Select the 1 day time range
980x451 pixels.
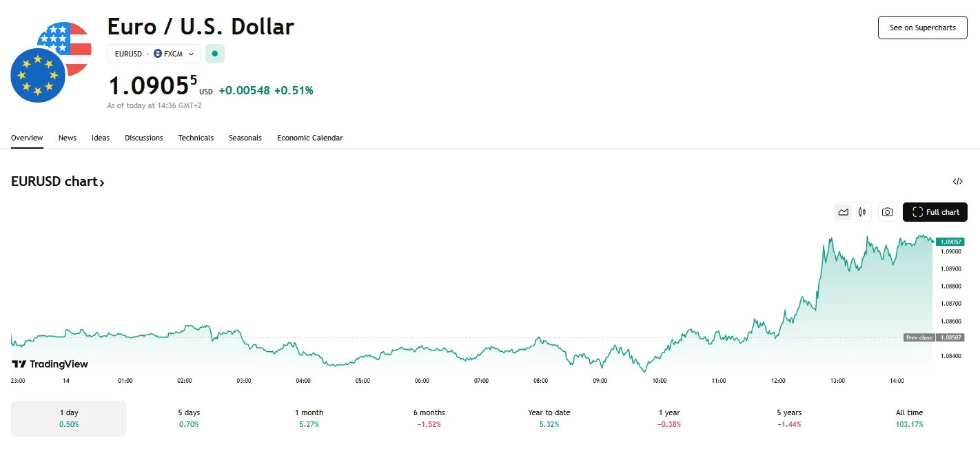68,418
